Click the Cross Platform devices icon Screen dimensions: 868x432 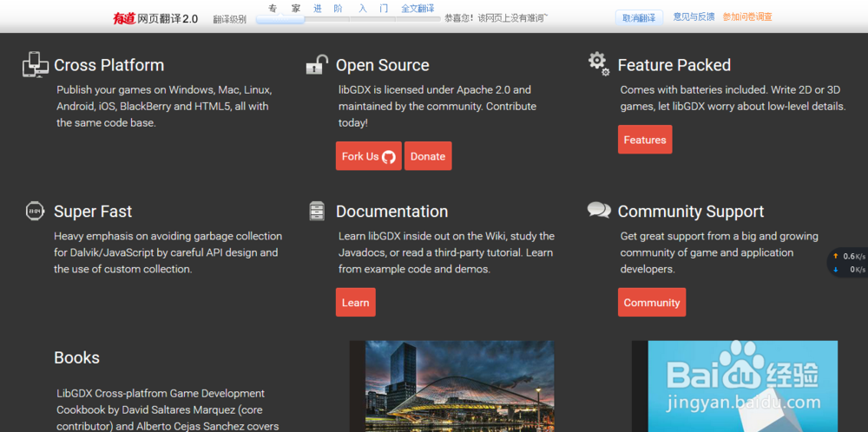[36, 65]
